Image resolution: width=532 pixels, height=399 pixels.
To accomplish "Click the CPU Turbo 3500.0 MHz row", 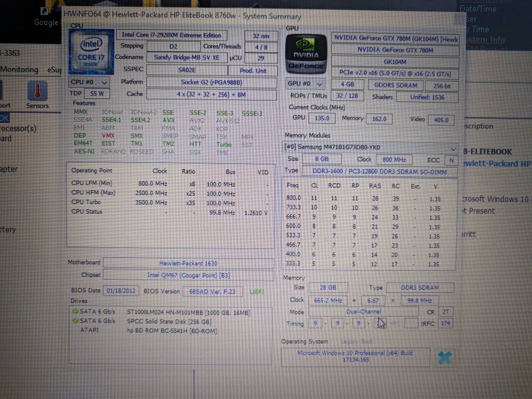I will point(170,203).
